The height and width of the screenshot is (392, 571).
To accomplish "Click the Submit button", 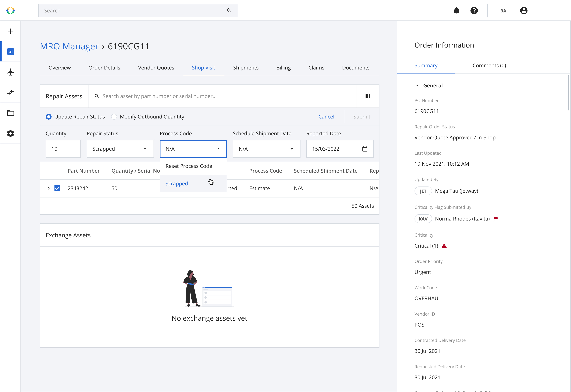I will coord(361,116).
